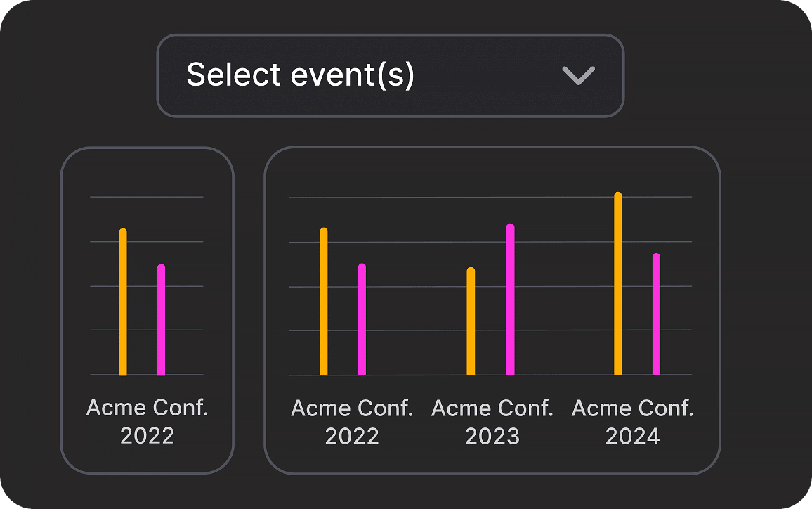Click the "Select event(s)" placeholder text
Viewport: 812px width, 509px height.
(300, 75)
